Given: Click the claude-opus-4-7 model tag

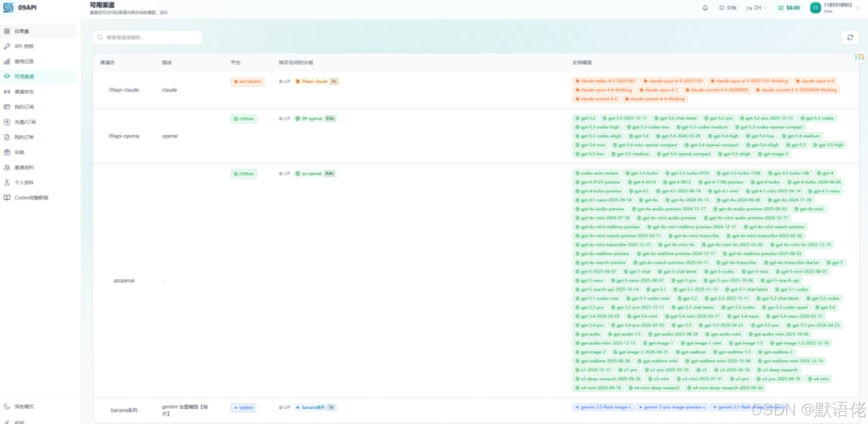Looking at the screenshot, I should (658, 90).
